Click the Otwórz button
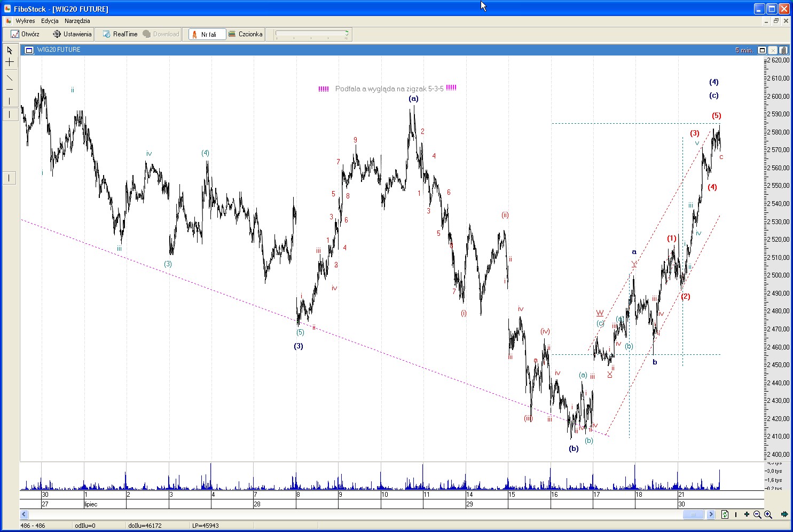This screenshot has height=532, width=793. pos(25,34)
